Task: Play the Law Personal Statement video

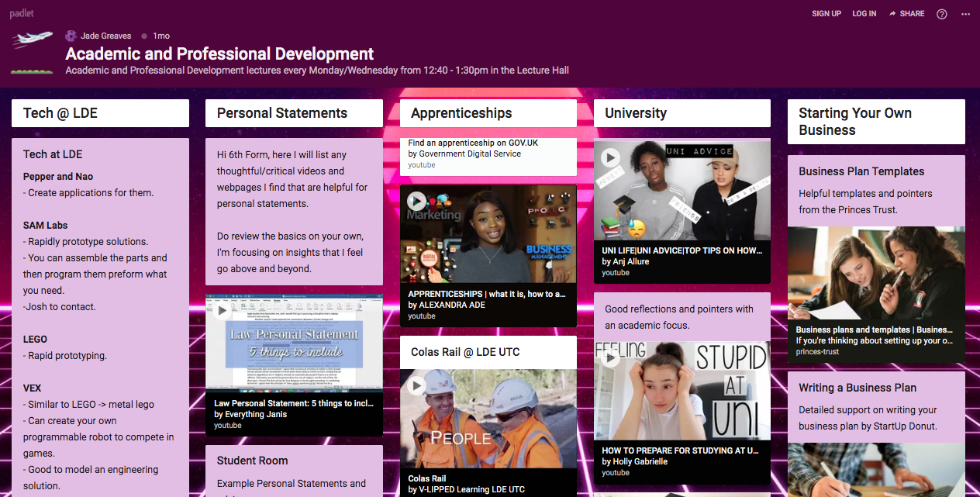Action: 223,311
